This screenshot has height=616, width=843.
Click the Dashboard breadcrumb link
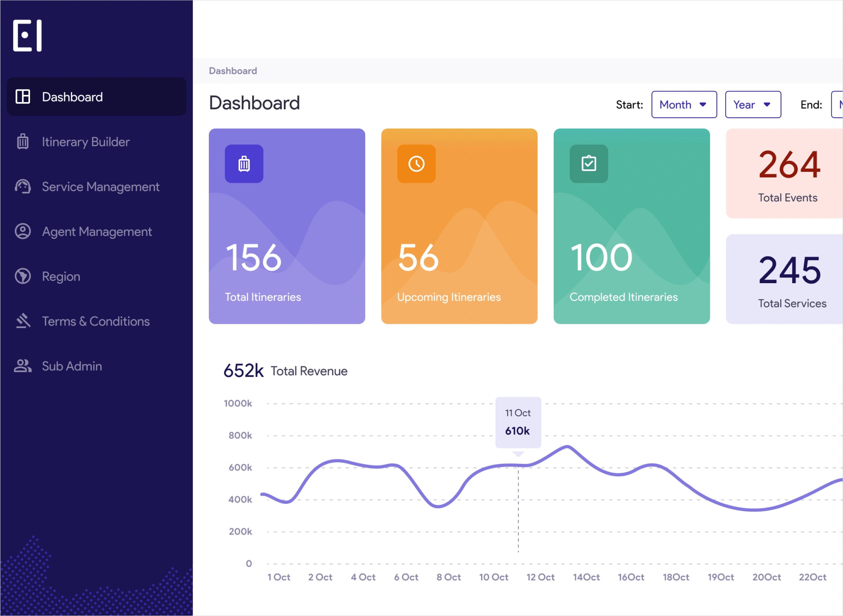point(233,71)
